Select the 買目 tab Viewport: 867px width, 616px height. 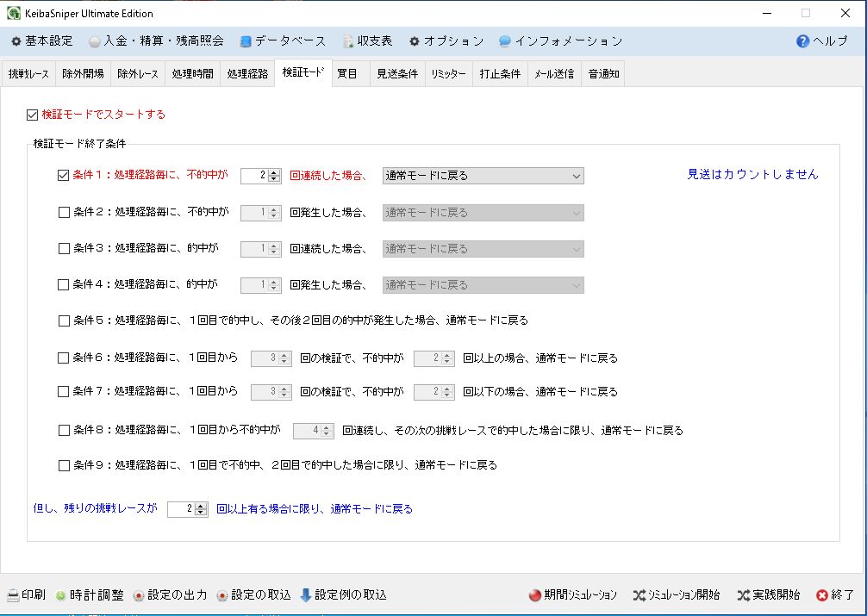pos(351,73)
